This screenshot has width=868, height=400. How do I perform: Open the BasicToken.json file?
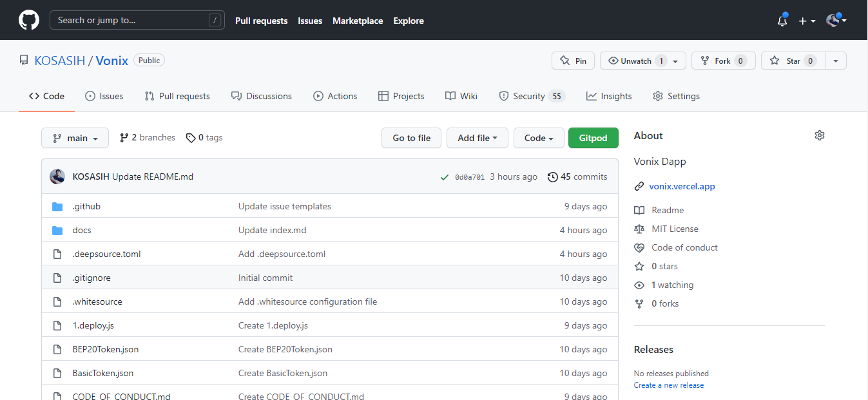(x=103, y=373)
